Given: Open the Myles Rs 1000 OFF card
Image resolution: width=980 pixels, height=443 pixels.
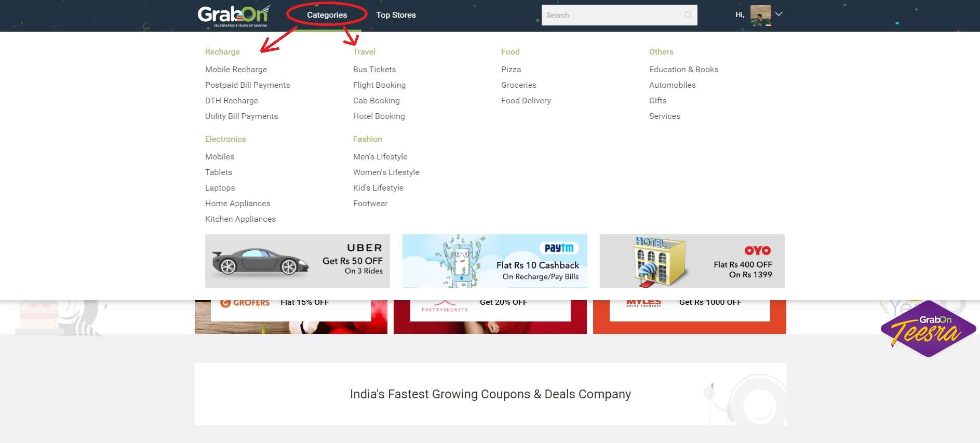Looking at the screenshot, I should (x=690, y=317).
